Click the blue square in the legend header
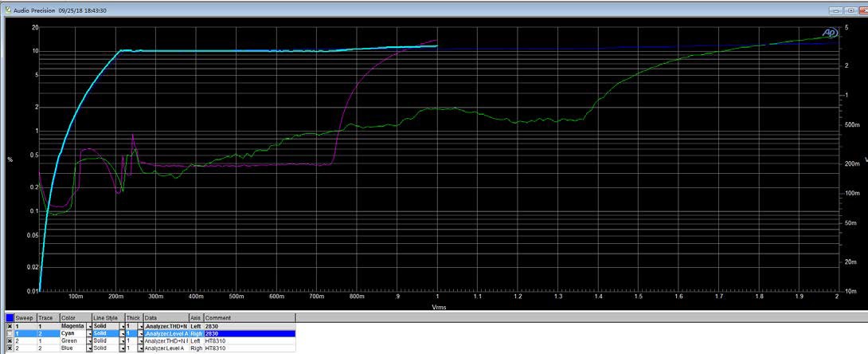This screenshot has width=868, height=354. tap(10, 318)
